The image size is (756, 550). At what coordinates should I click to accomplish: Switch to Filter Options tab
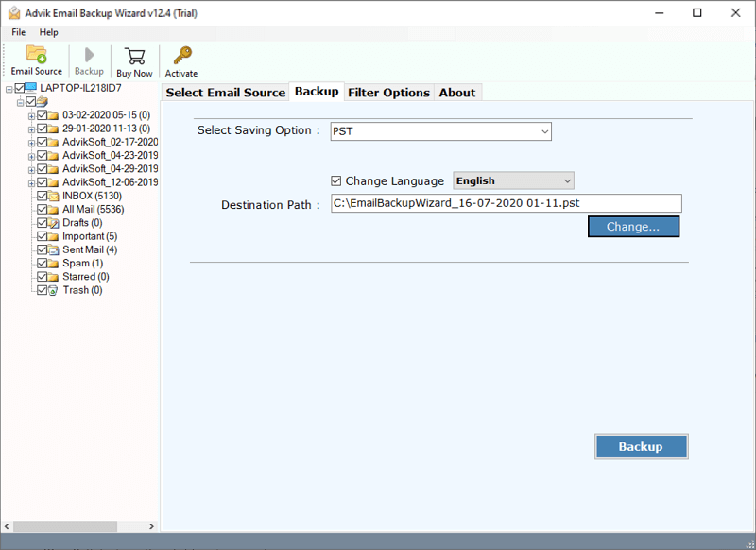click(388, 93)
